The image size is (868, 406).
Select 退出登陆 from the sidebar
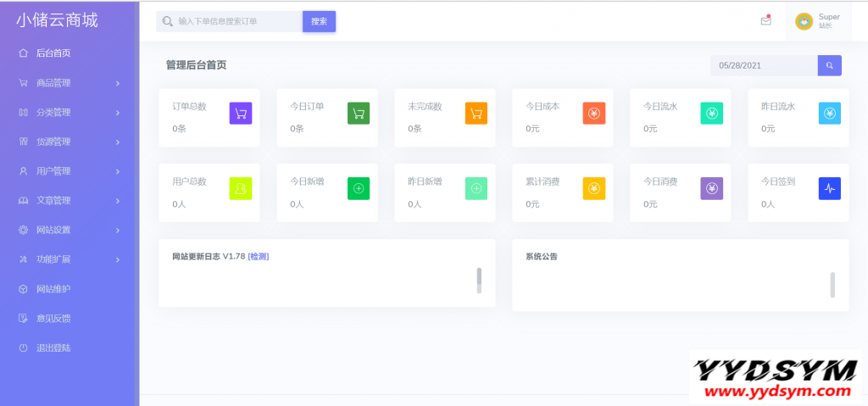pos(53,348)
